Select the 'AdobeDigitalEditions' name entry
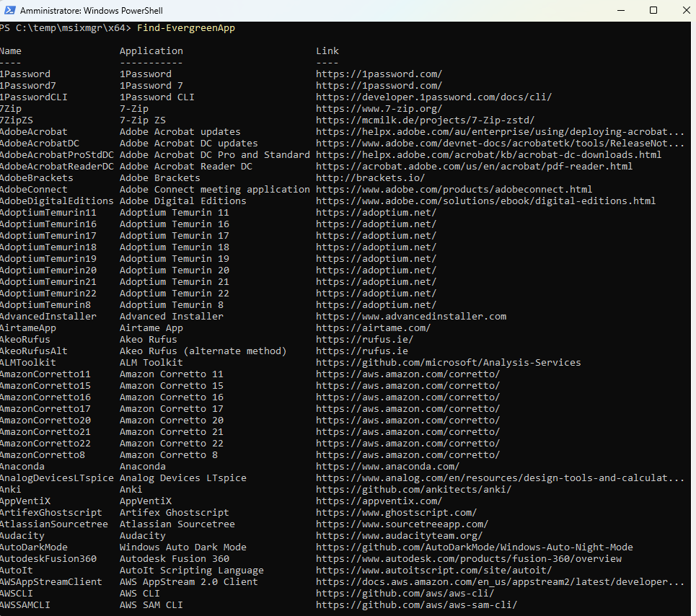The width and height of the screenshot is (696, 616). tap(57, 201)
